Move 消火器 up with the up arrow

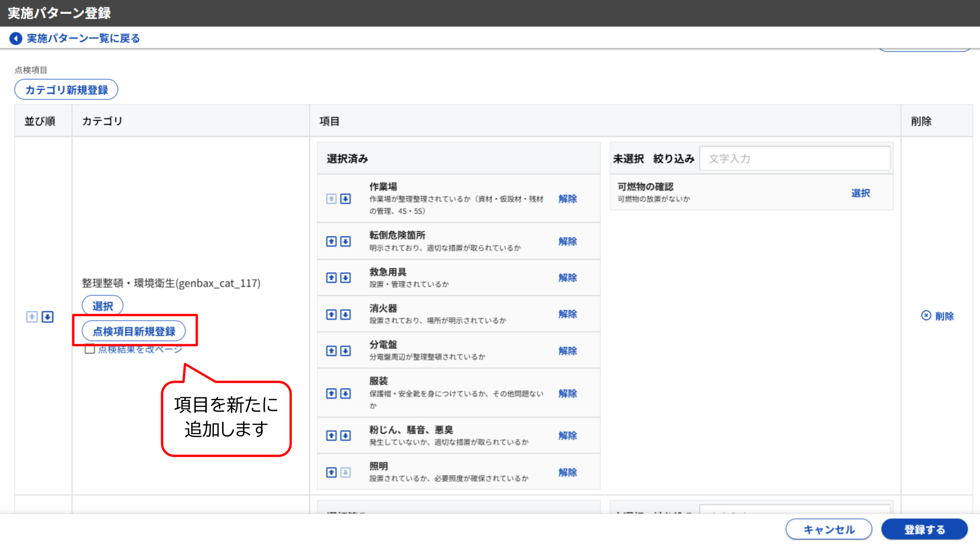tap(331, 314)
